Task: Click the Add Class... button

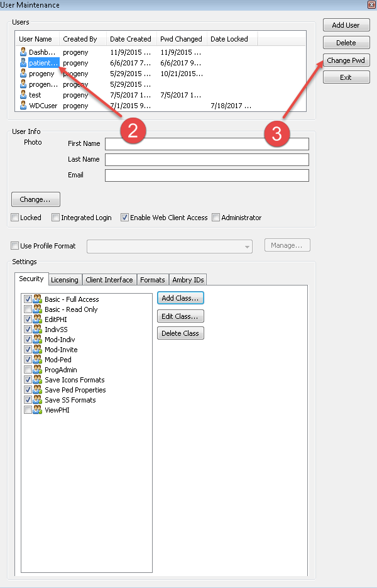Action: (180, 298)
